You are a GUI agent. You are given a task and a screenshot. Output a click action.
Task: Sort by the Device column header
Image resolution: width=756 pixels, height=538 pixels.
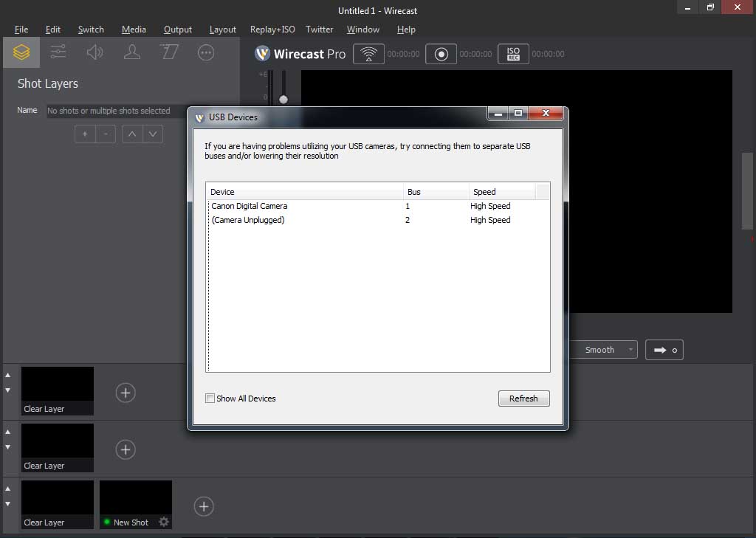coord(305,192)
